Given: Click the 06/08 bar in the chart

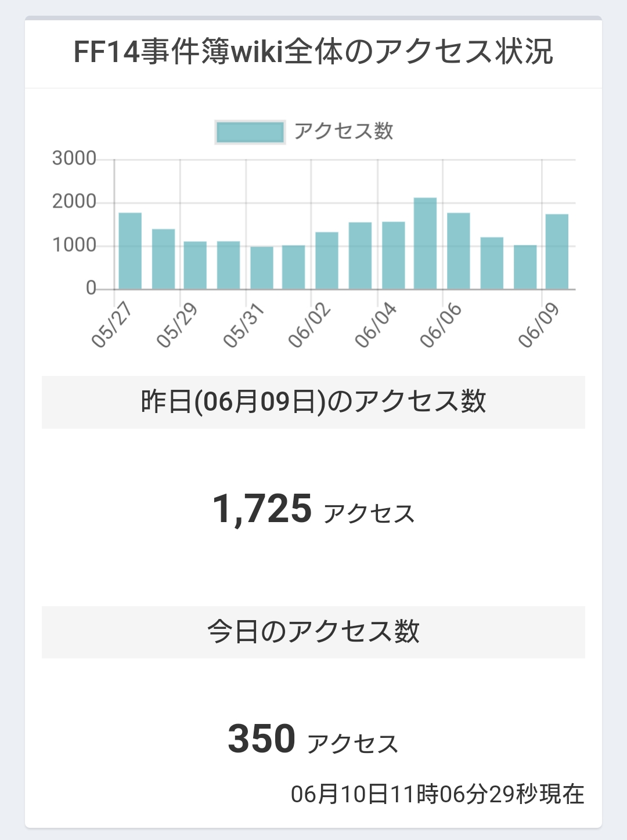Looking at the screenshot, I should point(525,267).
